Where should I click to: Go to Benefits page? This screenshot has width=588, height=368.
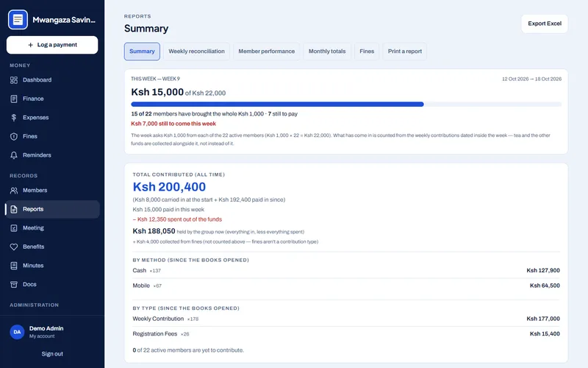point(52,247)
